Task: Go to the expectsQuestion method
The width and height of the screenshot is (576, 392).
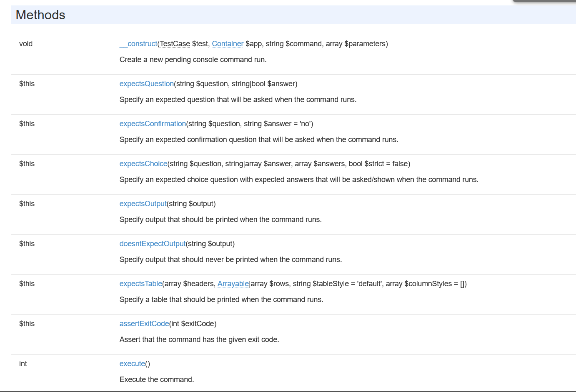Action: pos(146,84)
